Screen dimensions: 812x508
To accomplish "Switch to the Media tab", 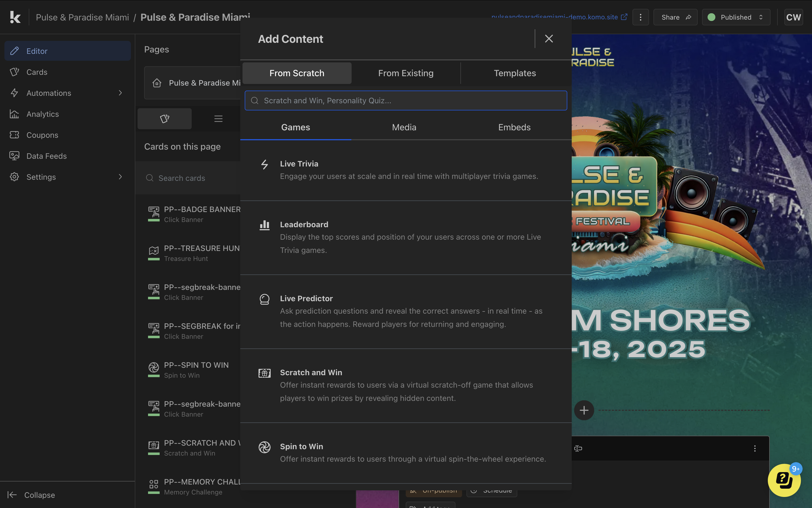I will click(x=404, y=127).
